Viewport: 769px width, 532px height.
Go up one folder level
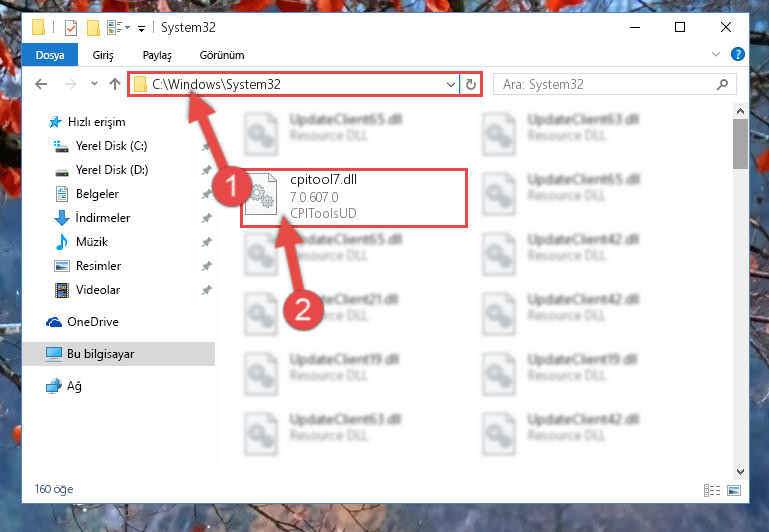(x=115, y=84)
